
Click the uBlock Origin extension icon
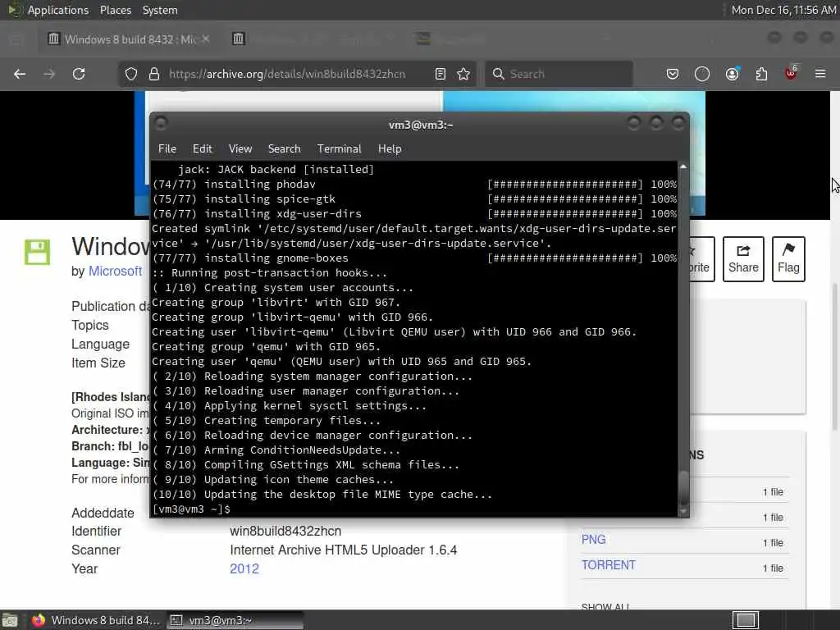pyautogui.click(x=791, y=73)
